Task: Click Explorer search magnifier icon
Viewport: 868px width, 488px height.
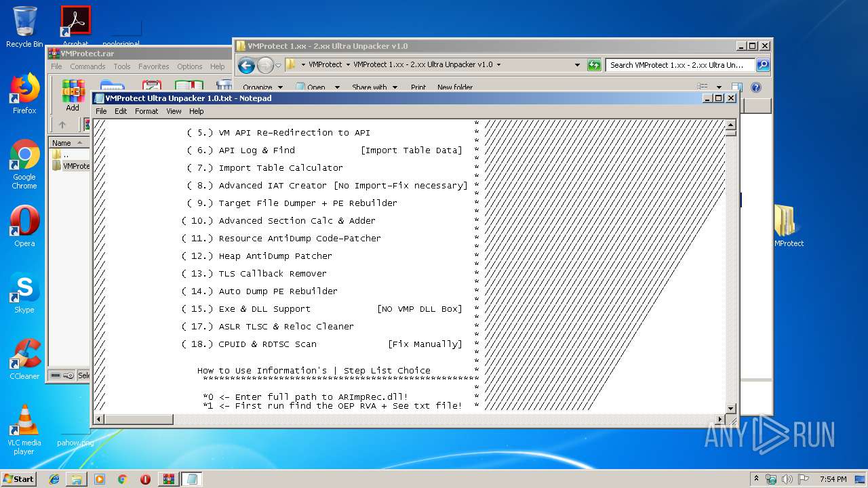Action: click(763, 65)
